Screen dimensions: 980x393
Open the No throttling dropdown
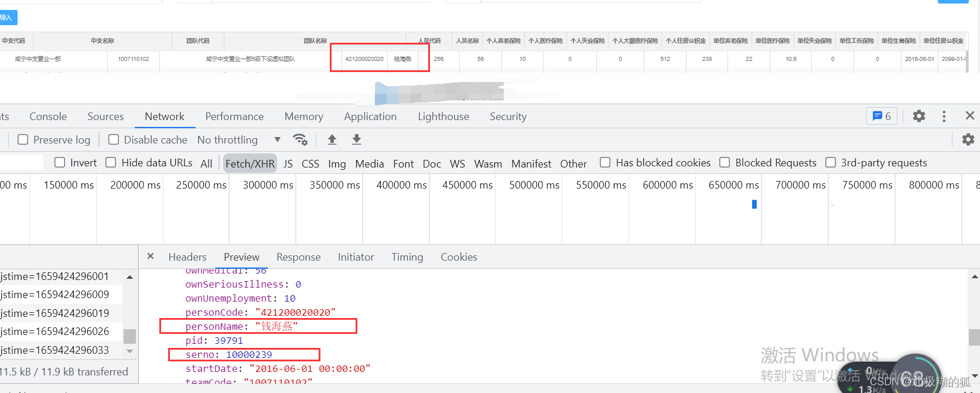coord(239,139)
